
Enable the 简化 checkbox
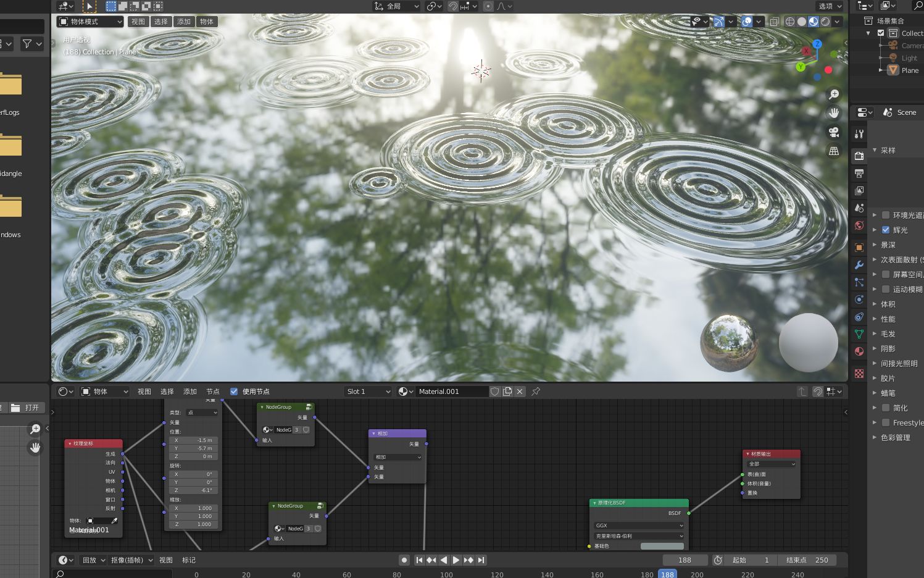(886, 408)
